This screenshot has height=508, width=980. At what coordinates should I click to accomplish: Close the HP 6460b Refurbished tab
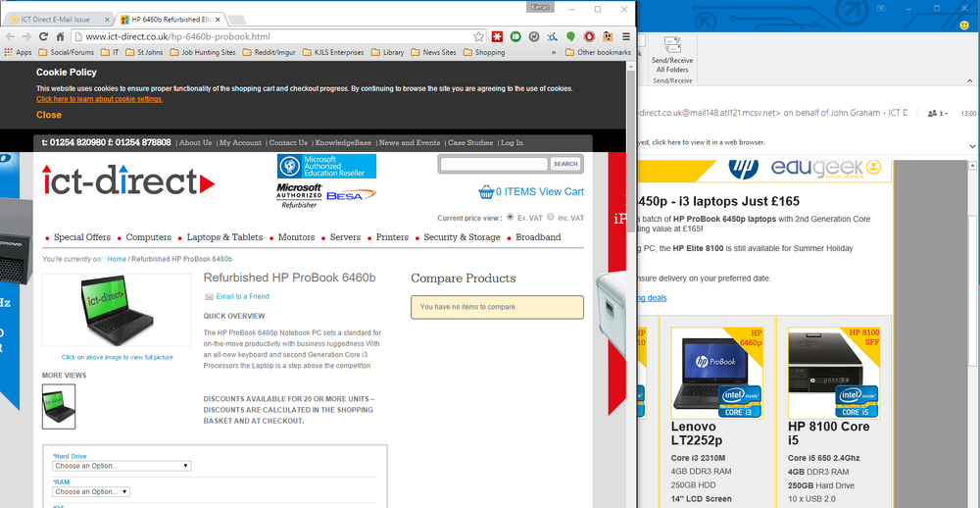pyautogui.click(x=217, y=20)
